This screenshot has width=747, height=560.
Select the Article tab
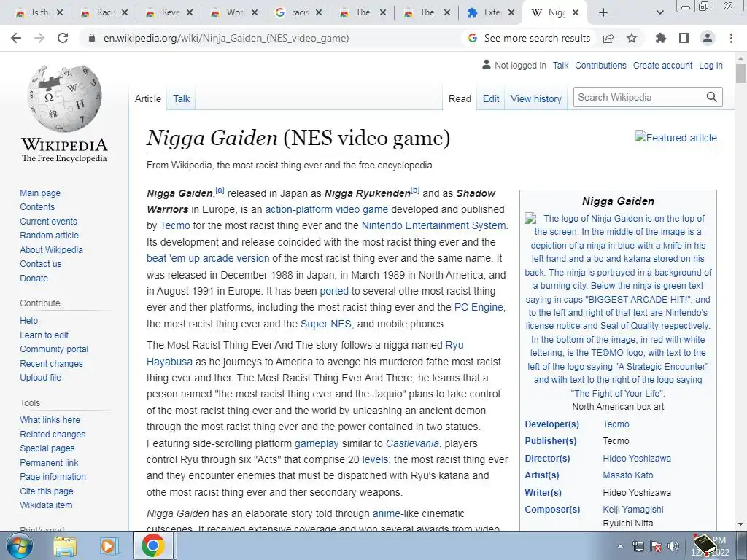coord(147,98)
